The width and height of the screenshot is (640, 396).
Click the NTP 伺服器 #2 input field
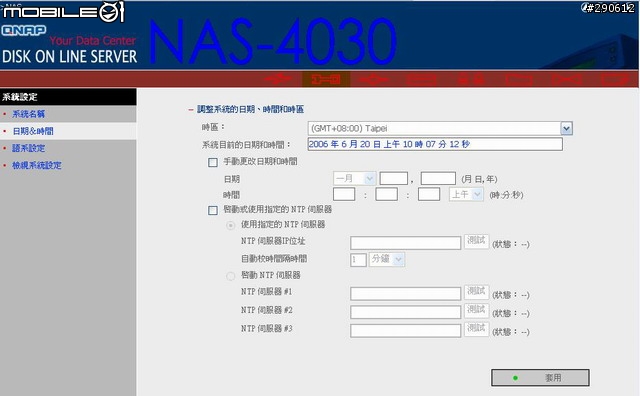(x=406, y=312)
